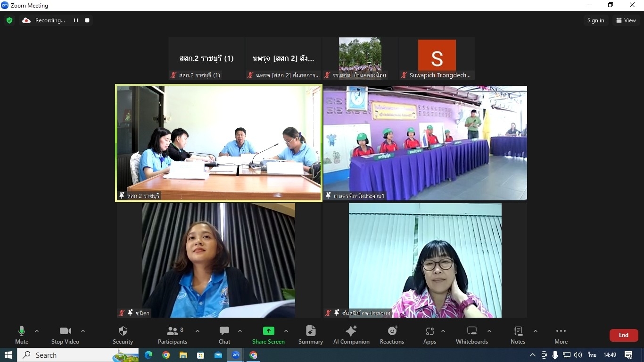644x362 pixels.
Task: Pause the recording
Action: tap(75, 20)
